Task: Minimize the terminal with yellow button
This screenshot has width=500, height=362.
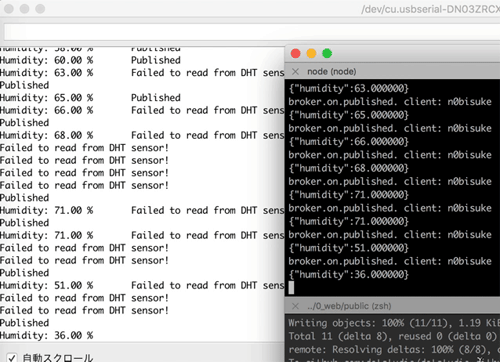Action: [311, 53]
